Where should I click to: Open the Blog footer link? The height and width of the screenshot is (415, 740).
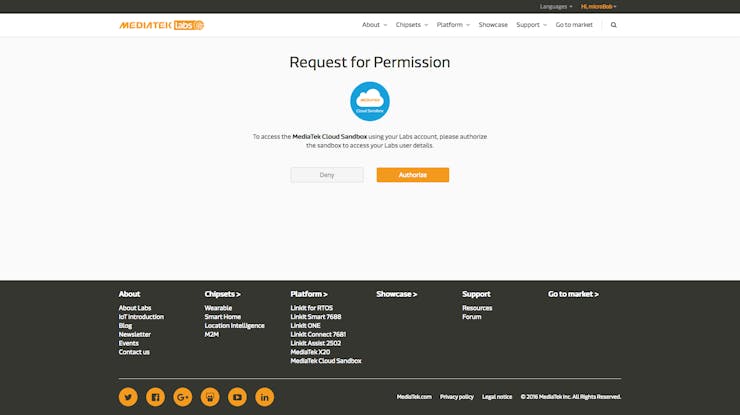click(x=125, y=326)
